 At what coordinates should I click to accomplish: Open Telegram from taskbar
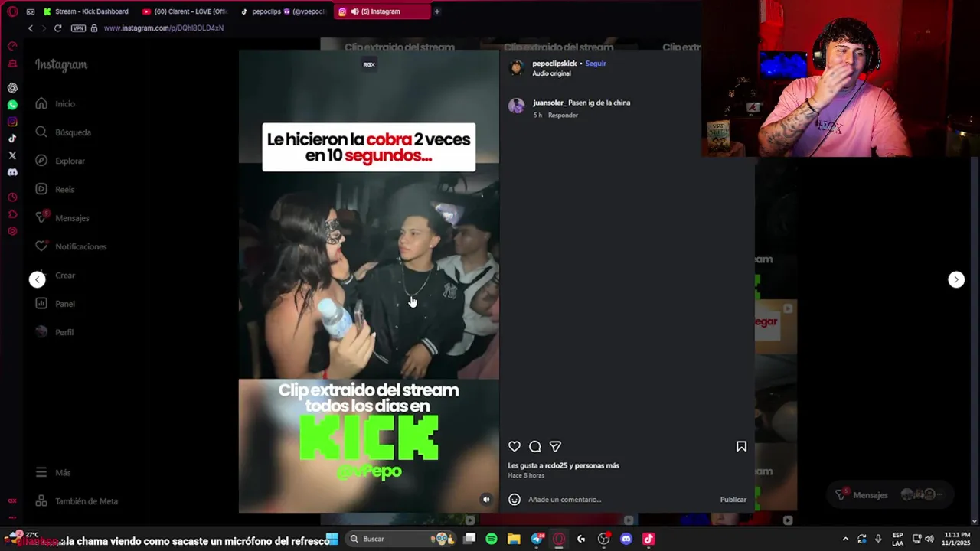click(537, 539)
